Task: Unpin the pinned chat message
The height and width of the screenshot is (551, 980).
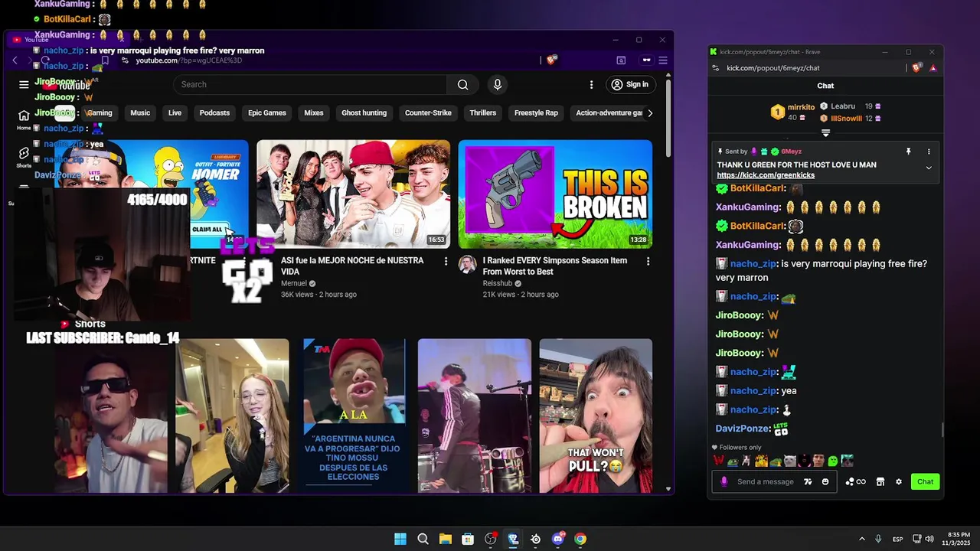Action: point(909,152)
